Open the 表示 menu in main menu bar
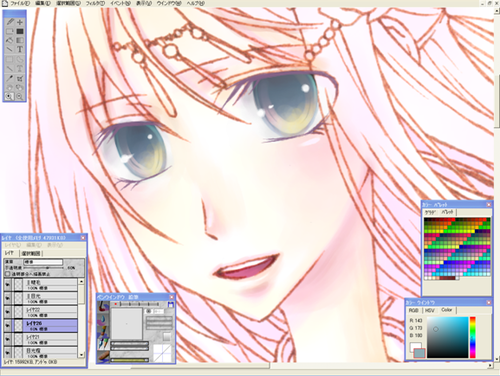500x376 pixels. click(144, 3)
